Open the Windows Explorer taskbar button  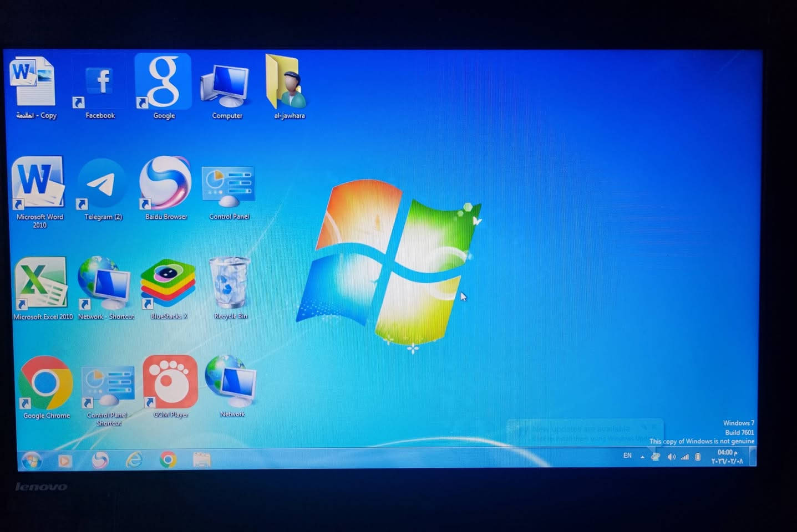tap(202, 460)
